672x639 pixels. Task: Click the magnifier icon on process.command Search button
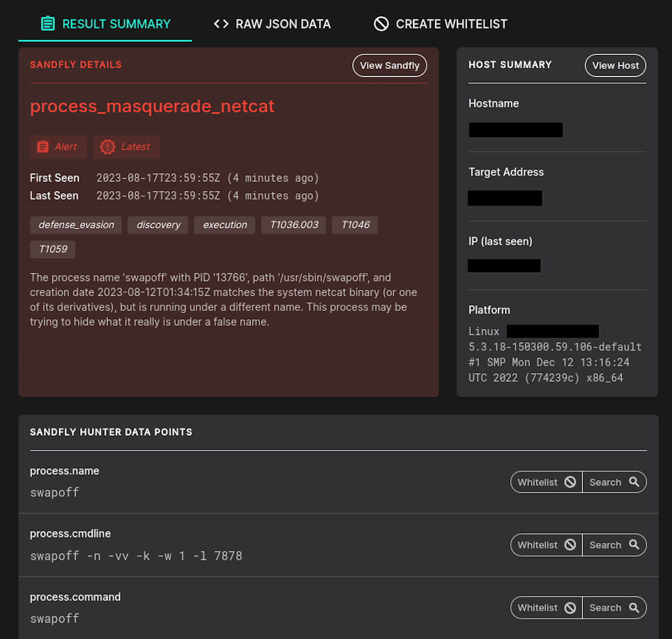coord(633,608)
